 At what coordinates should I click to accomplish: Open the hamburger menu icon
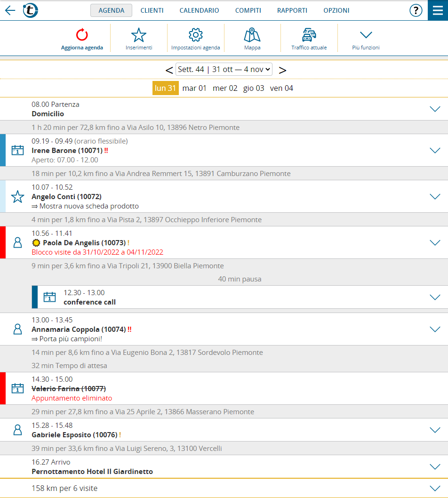click(438, 10)
